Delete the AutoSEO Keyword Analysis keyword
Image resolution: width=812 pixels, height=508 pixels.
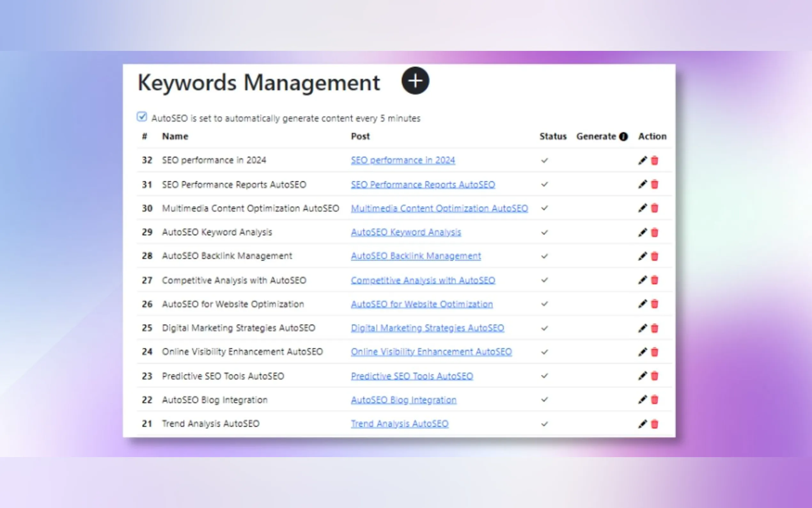click(x=655, y=232)
